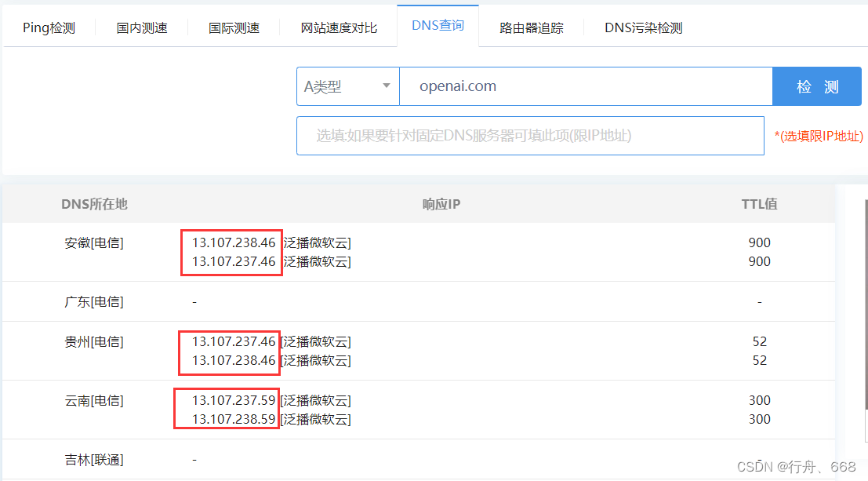Select the 广东[电信] row label

(94, 301)
